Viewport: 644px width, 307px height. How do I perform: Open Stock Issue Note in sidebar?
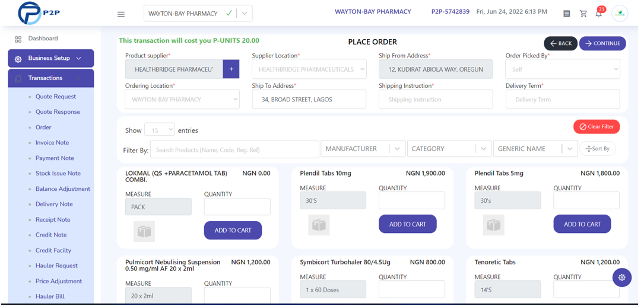[58, 174]
